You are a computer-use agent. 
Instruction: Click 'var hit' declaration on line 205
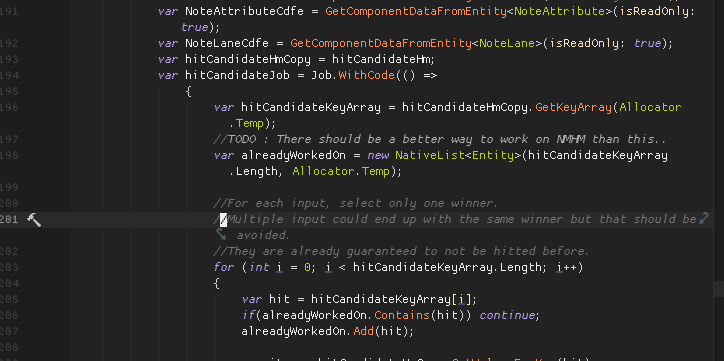(265, 300)
